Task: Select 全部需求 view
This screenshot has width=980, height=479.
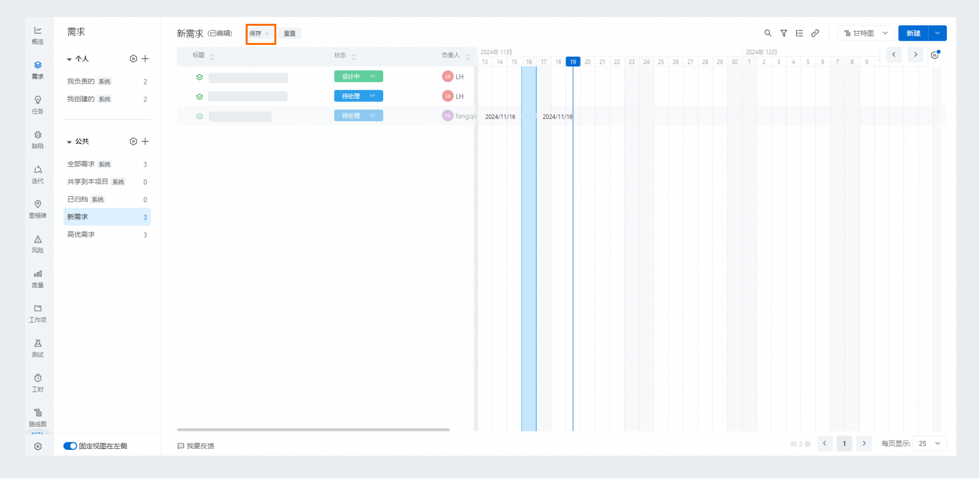Action: [x=107, y=164]
